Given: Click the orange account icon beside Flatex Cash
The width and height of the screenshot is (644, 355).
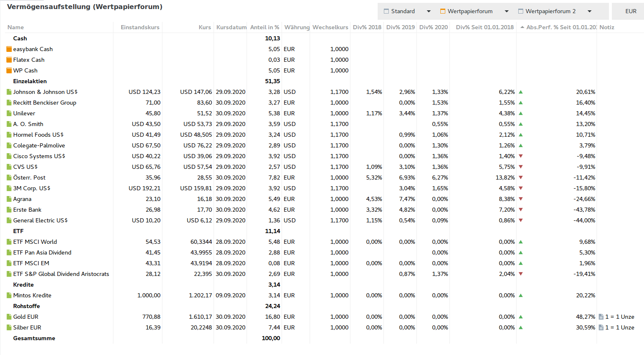Looking at the screenshot, I should point(9,60).
